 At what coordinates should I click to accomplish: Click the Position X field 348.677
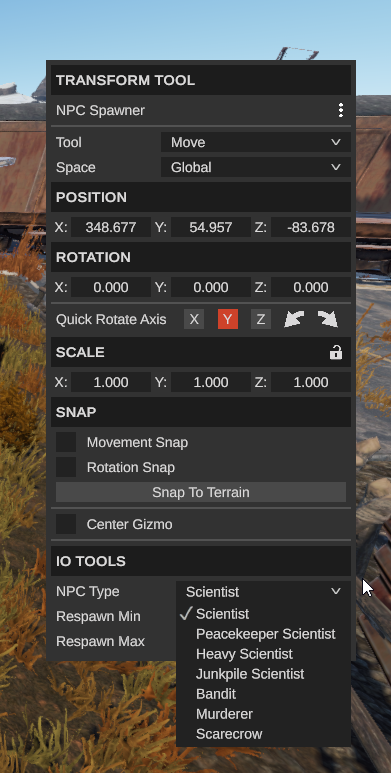click(111, 227)
